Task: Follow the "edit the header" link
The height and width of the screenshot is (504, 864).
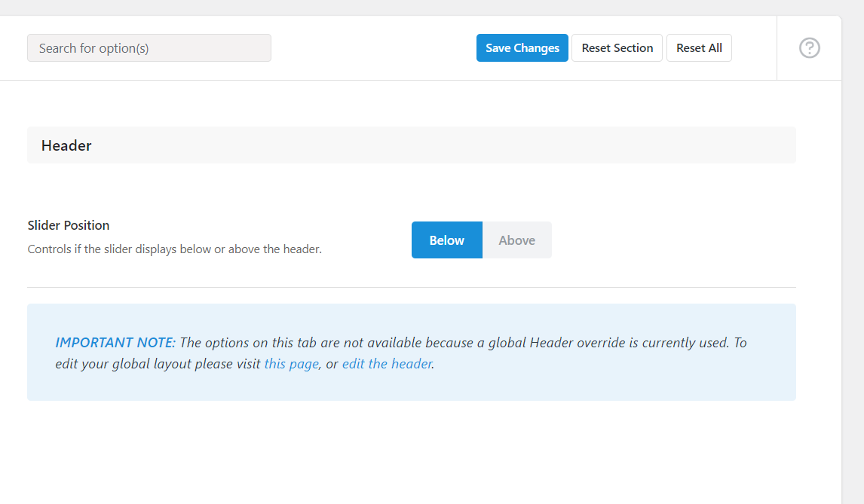Action: [x=387, y=364]
